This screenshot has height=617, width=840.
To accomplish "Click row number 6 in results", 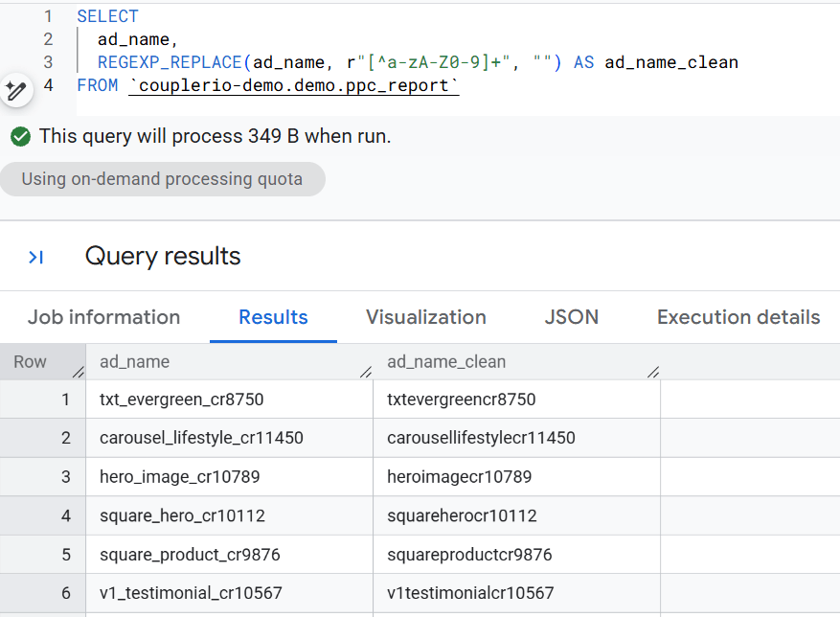I will [43, 593].
